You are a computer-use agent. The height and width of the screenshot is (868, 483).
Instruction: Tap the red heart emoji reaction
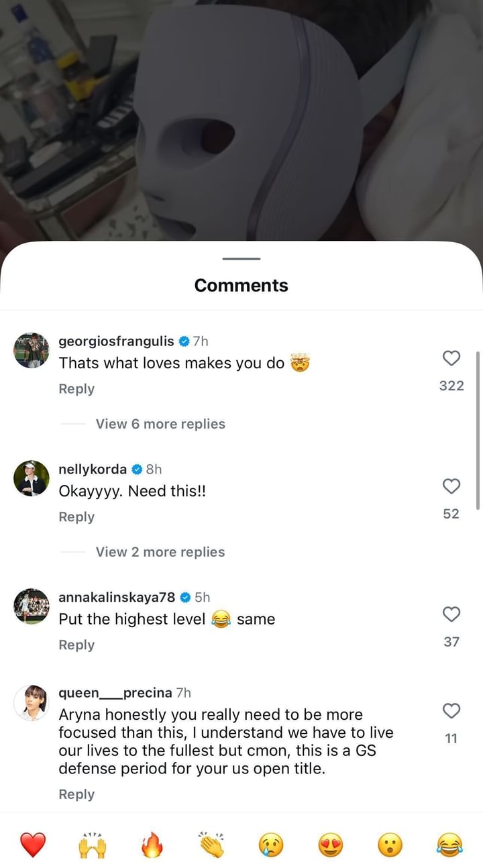click(x=33, y=845)
